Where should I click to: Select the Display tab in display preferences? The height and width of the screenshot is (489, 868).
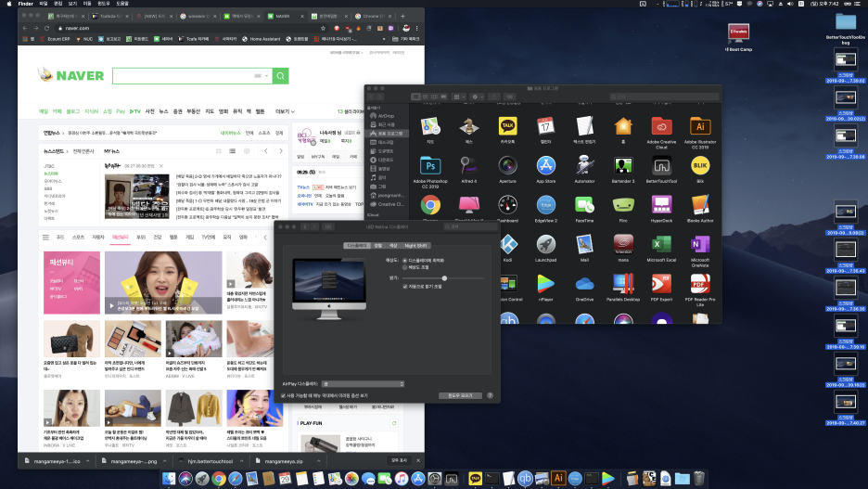357,245
